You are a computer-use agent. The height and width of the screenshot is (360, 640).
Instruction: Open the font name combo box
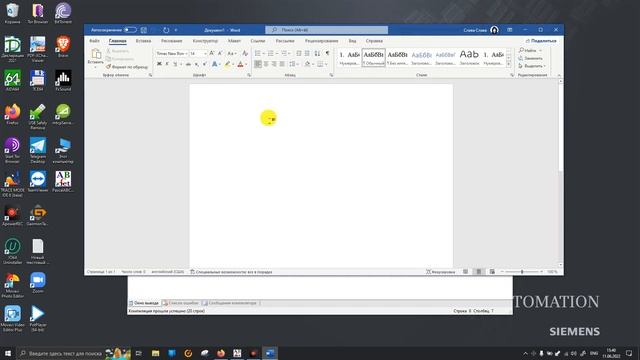click(171, 53)
